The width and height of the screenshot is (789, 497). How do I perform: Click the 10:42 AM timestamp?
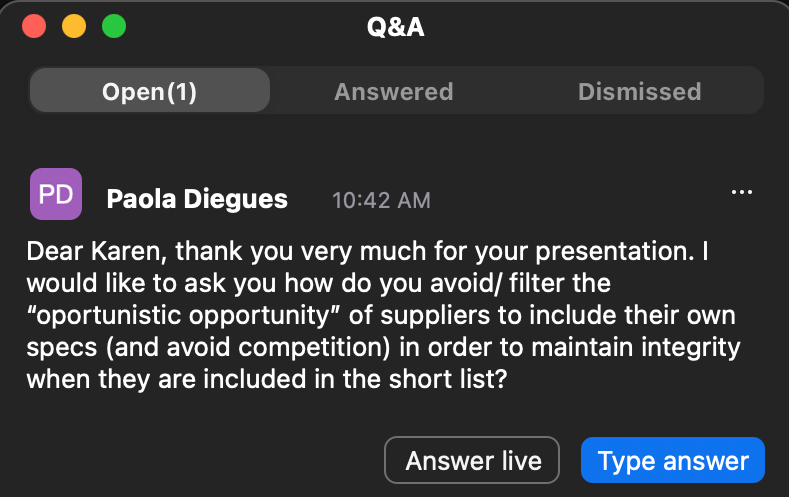pos(381,201)
